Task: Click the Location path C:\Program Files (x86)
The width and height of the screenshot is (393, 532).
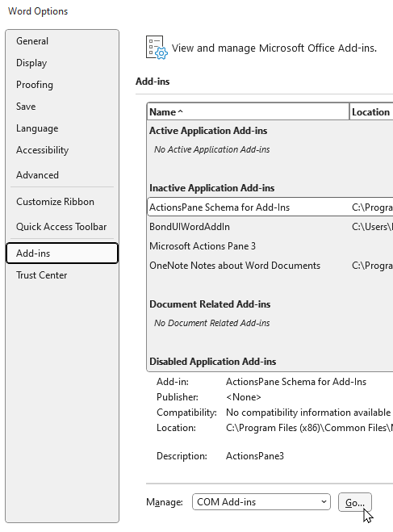Action: pyautogui.click(x=309, y=428)
